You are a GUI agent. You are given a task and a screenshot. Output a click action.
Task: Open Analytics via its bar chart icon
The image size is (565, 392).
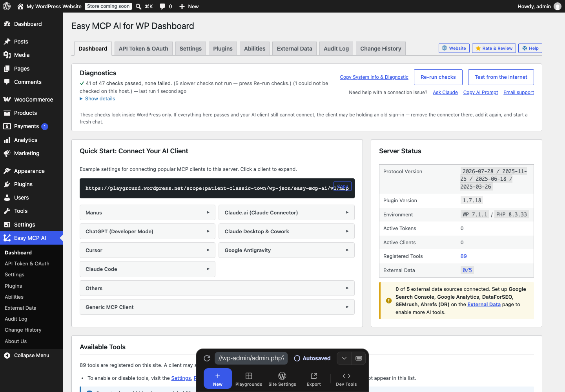(7, 140)
